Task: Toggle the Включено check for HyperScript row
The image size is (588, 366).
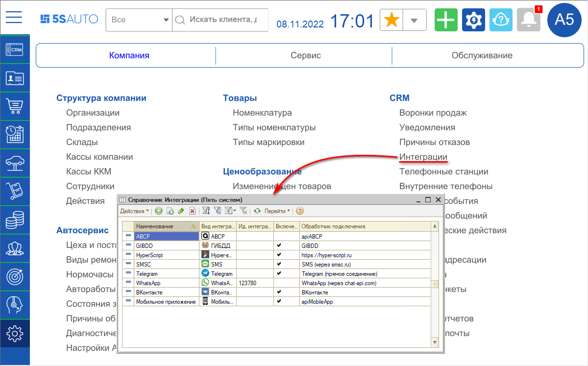Action: click(279, 255)
